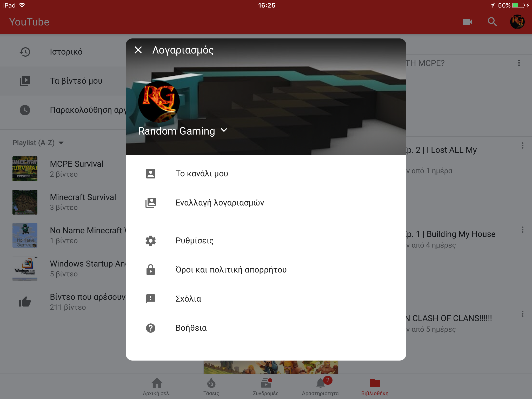Click the watch later clock icon
The width and height of the screenshot is (532, 399).
coord(25,110)
